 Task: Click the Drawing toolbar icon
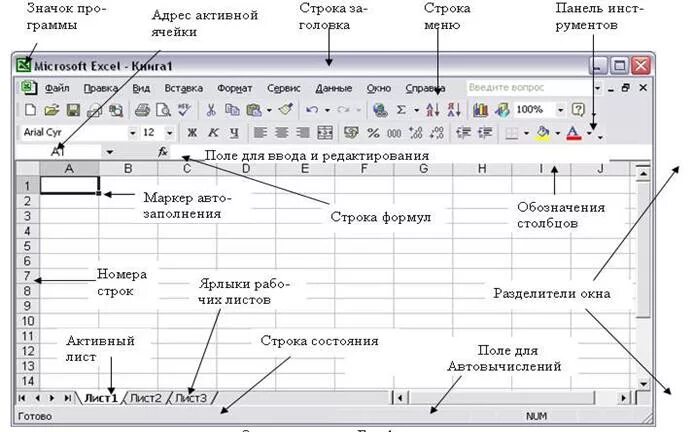click(502, 109)
